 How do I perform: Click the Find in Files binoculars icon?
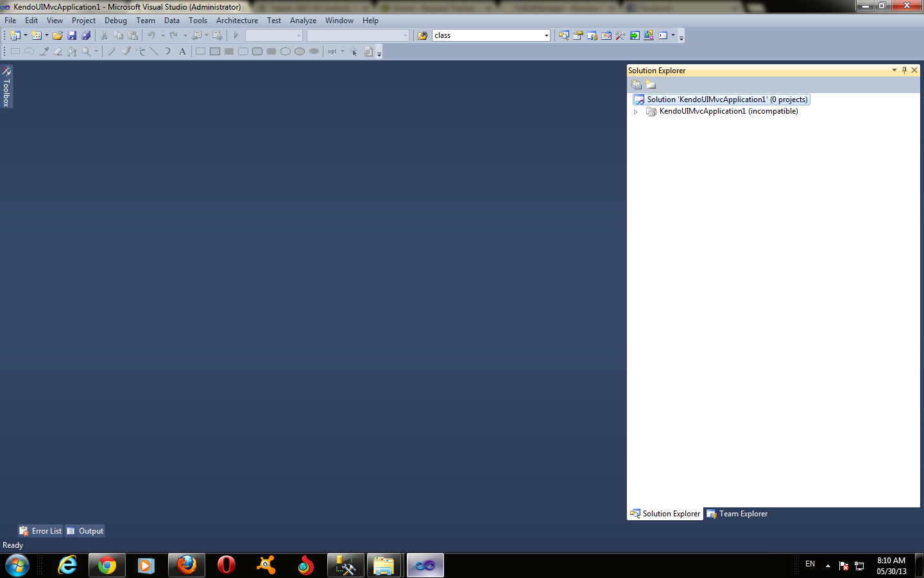(x=422, y=35)
